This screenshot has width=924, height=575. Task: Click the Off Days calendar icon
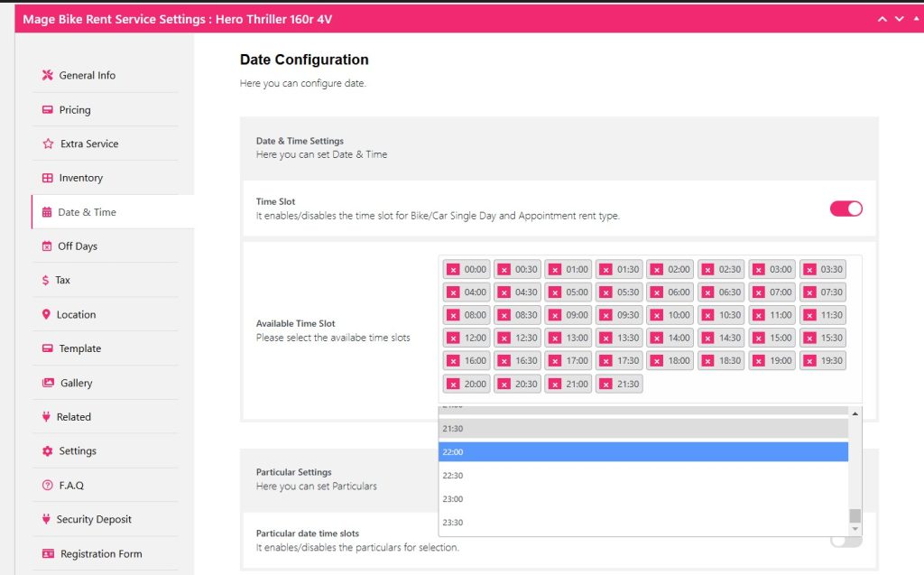47,246
